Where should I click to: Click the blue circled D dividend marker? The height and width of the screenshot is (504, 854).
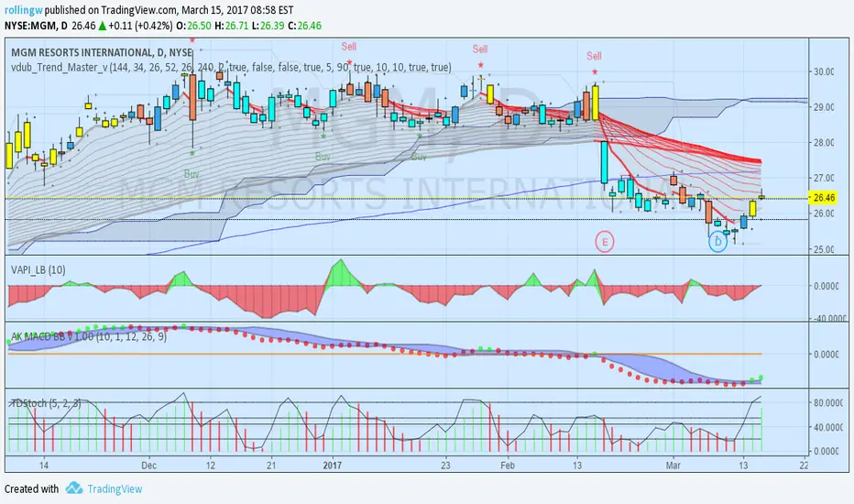click(717, 242)
